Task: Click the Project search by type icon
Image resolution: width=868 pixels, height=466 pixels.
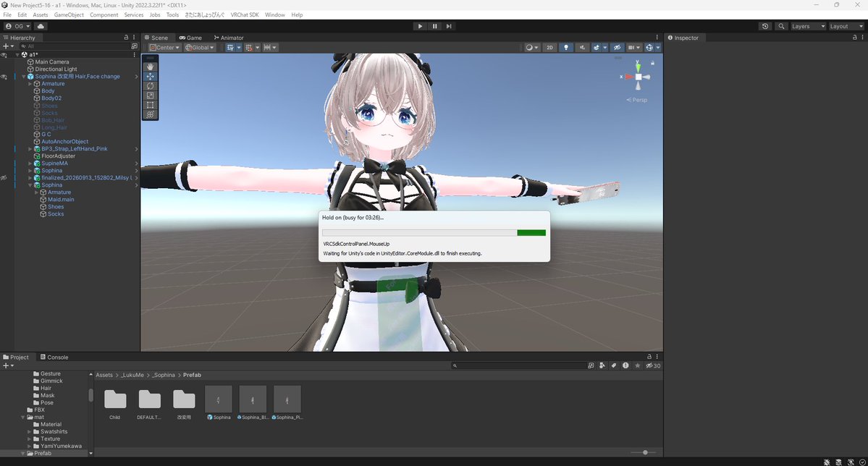Action: 602,365
